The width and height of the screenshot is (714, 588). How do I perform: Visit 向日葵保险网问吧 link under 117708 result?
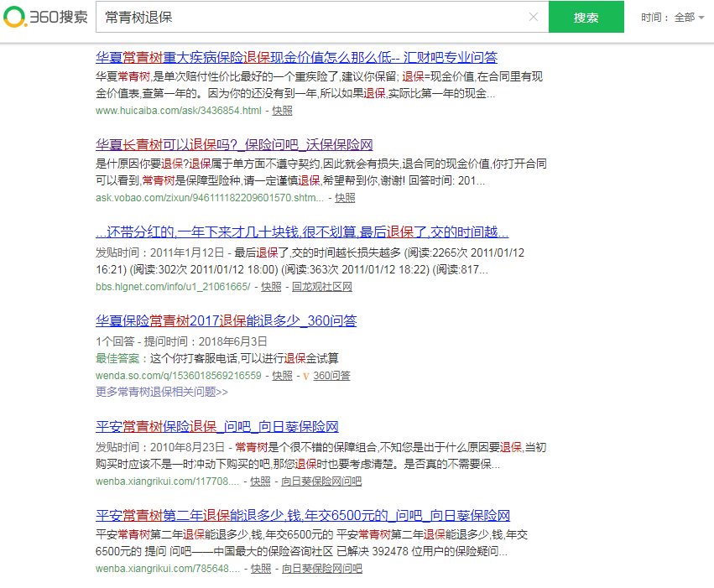click(321, 481)
